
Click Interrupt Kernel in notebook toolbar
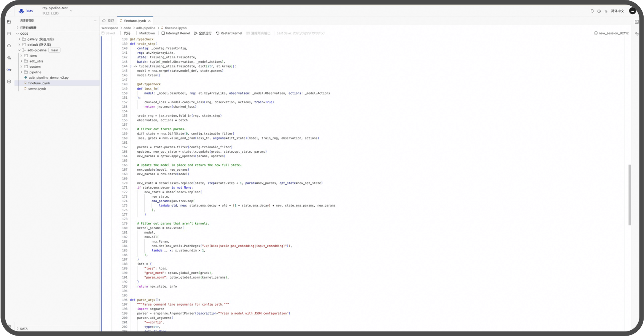[175, 33]
